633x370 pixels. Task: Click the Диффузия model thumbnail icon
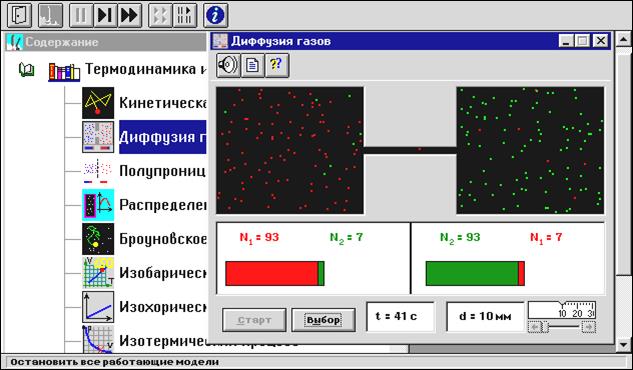98,137
